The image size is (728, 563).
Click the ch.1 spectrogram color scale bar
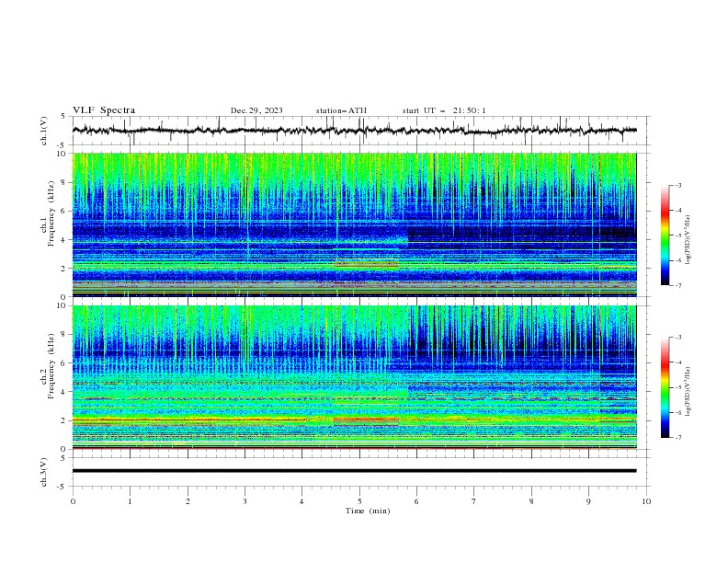point(665,236)
